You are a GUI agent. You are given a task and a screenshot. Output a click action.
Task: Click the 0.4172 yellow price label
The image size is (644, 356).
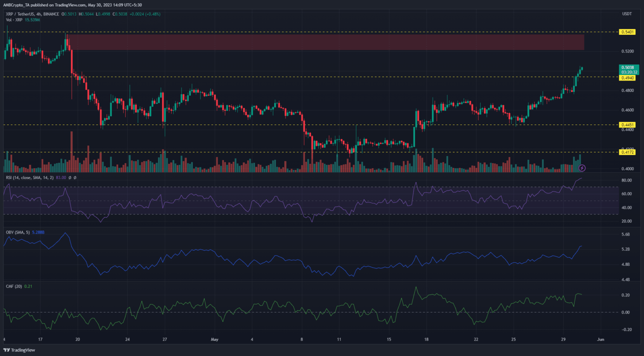(x=627, y=152)
